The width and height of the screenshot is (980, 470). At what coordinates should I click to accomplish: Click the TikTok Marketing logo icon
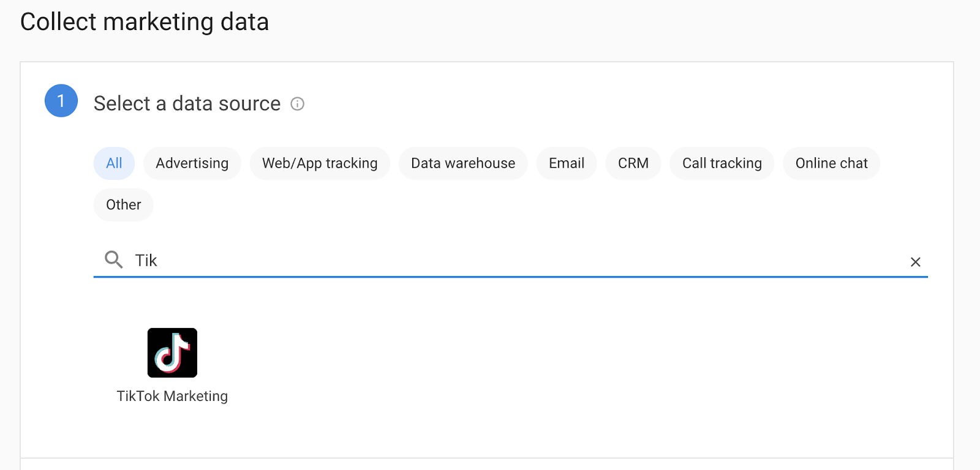172,352
